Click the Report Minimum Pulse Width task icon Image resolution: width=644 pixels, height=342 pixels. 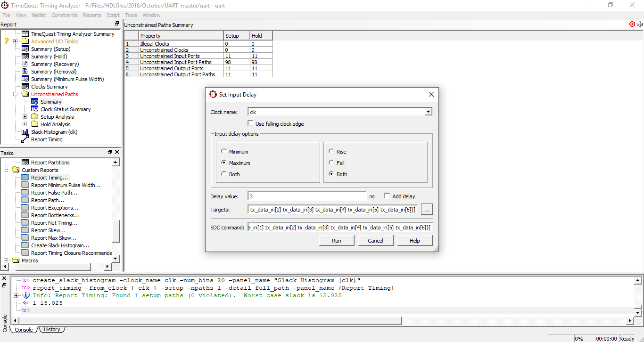25,185
